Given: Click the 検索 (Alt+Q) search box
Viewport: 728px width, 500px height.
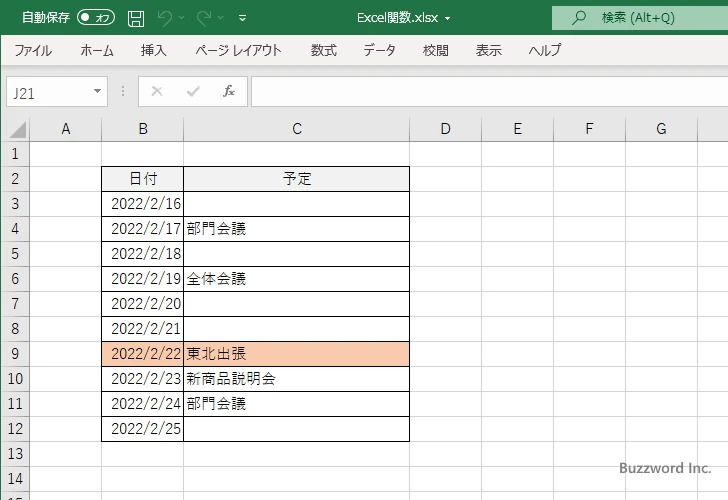Looking at the screenshot, I should coord(640,18).
